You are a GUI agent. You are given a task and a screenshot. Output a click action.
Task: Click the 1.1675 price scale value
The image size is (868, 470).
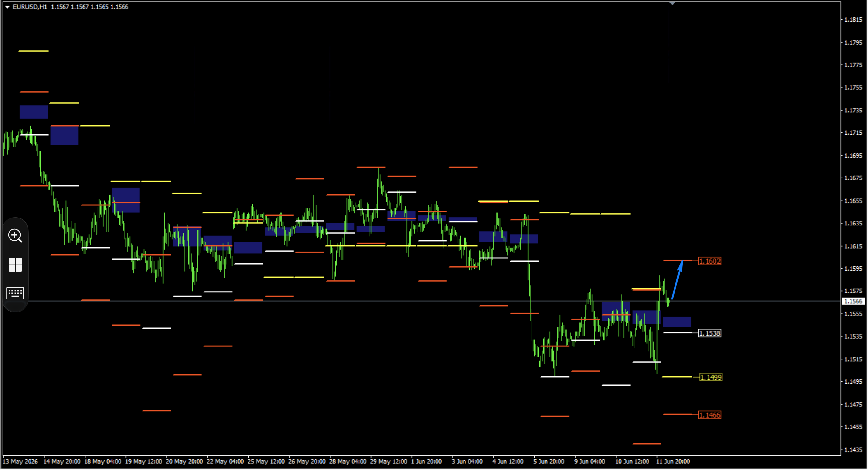click(x=853, y=178)
